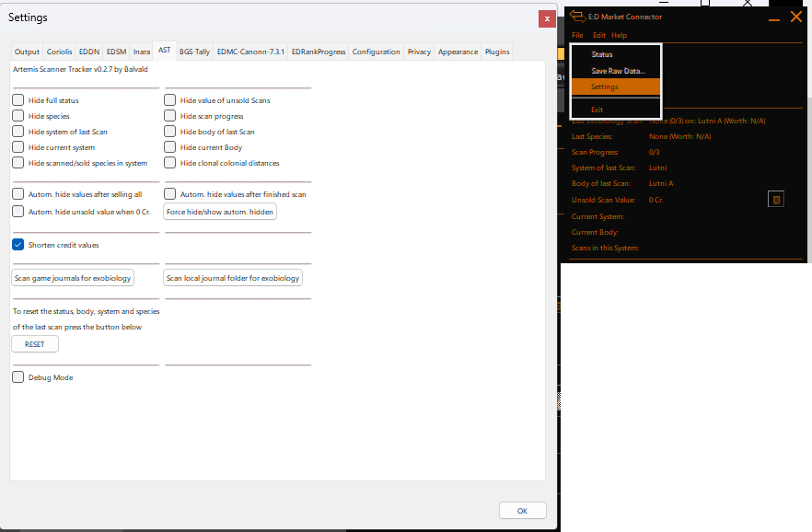Click the 0/3 scan progress value
The width and height of the screenshot is (812, 532).
(654, 152)
